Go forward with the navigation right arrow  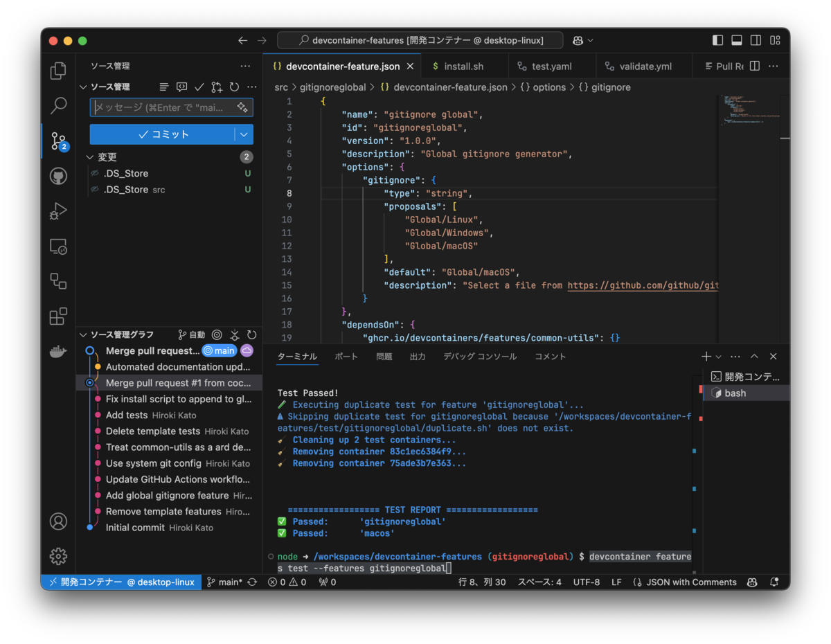point(262,41)
